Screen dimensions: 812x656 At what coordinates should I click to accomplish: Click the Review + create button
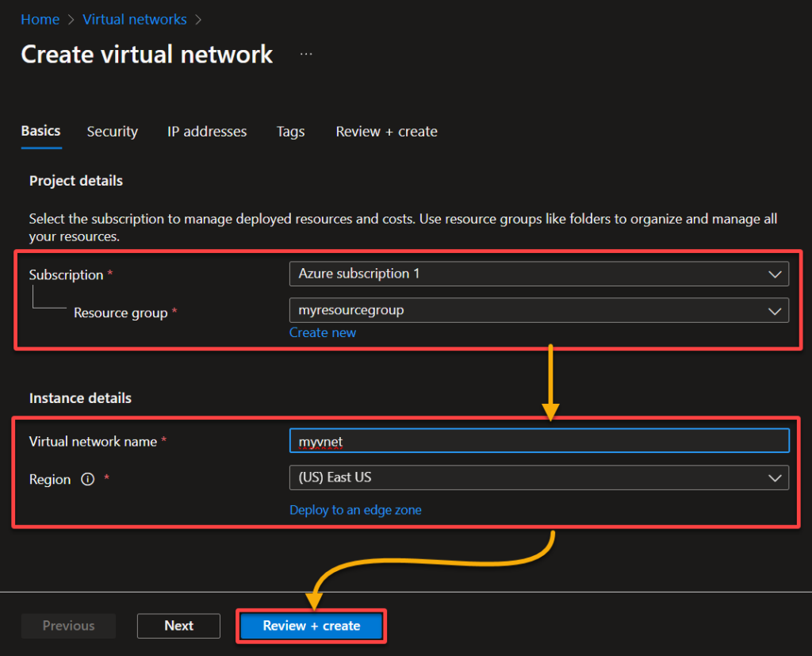pyautogui.click(x=311, y=626)
